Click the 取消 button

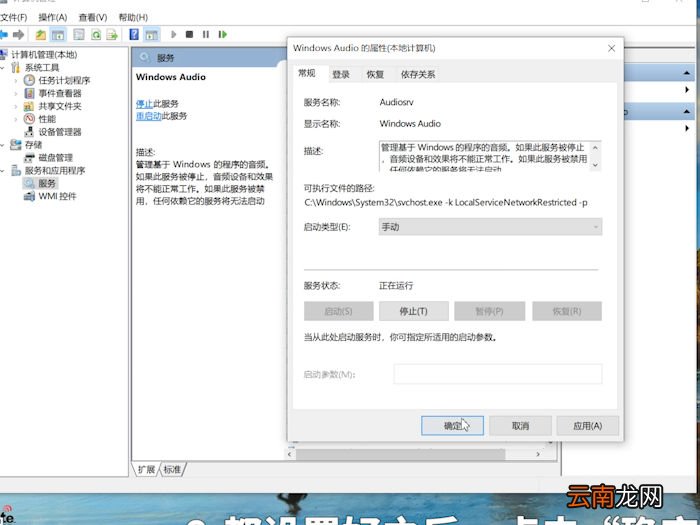[521, 426]
